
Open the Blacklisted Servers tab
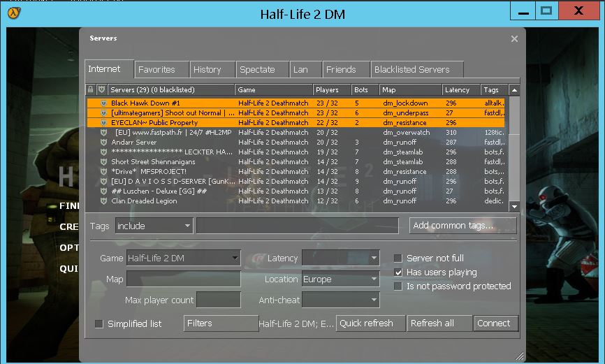[416, 70]
